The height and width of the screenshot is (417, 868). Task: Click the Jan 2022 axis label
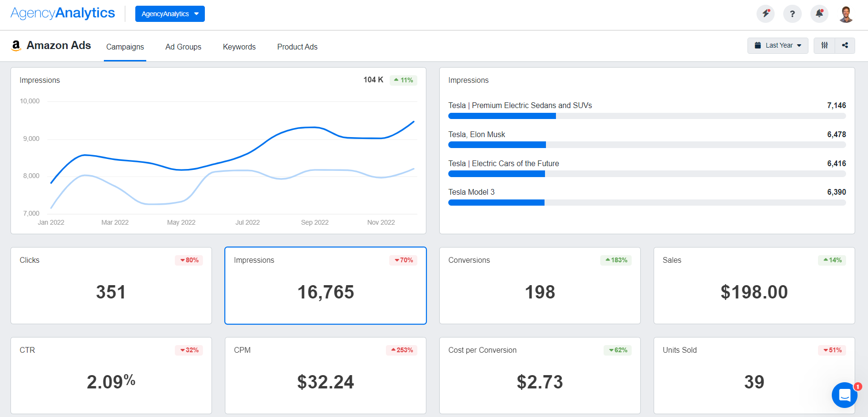click(51, 222)
